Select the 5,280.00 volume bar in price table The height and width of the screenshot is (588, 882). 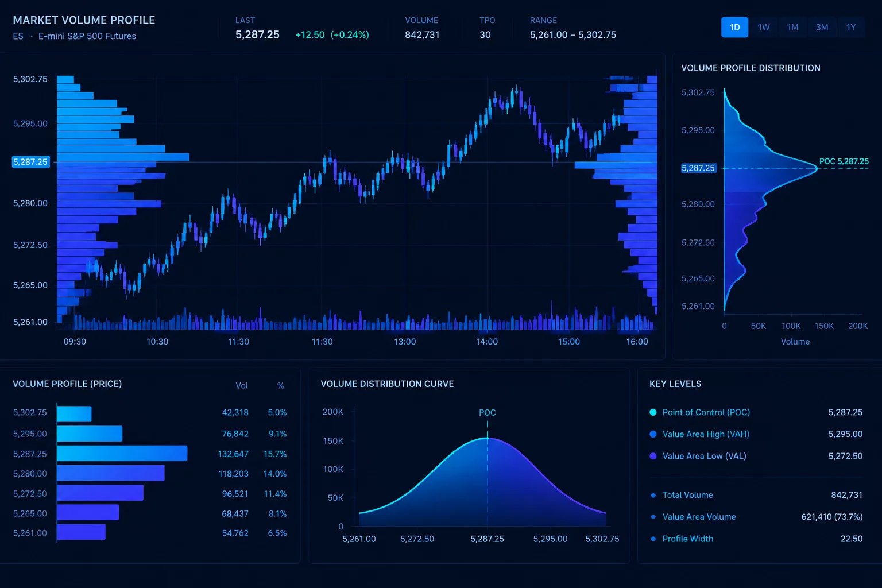tap(111, 473)
